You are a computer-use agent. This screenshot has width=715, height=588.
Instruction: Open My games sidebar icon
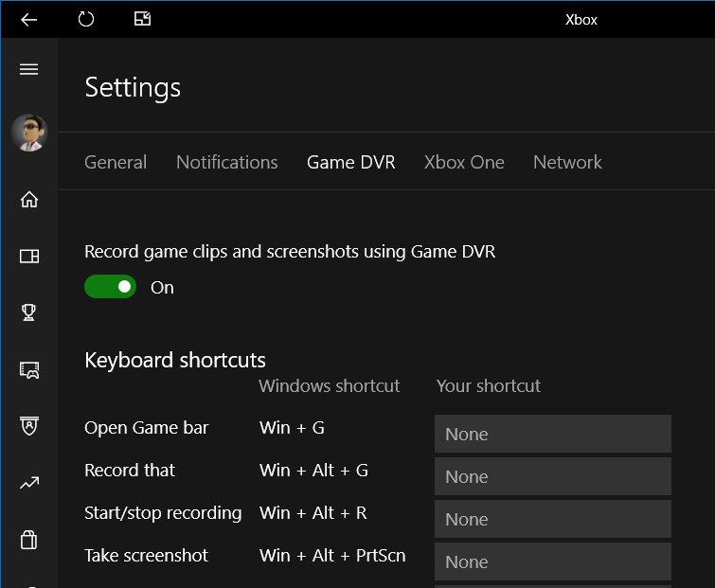[x=29, y=257]
